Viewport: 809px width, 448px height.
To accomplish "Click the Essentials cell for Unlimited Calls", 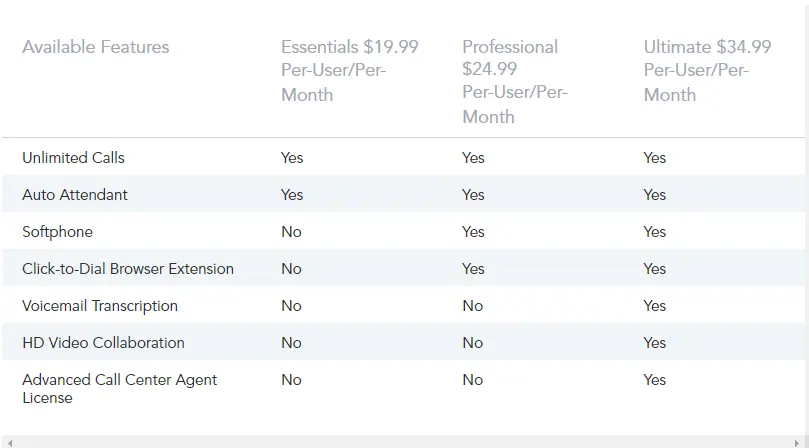I will [292, 158].
